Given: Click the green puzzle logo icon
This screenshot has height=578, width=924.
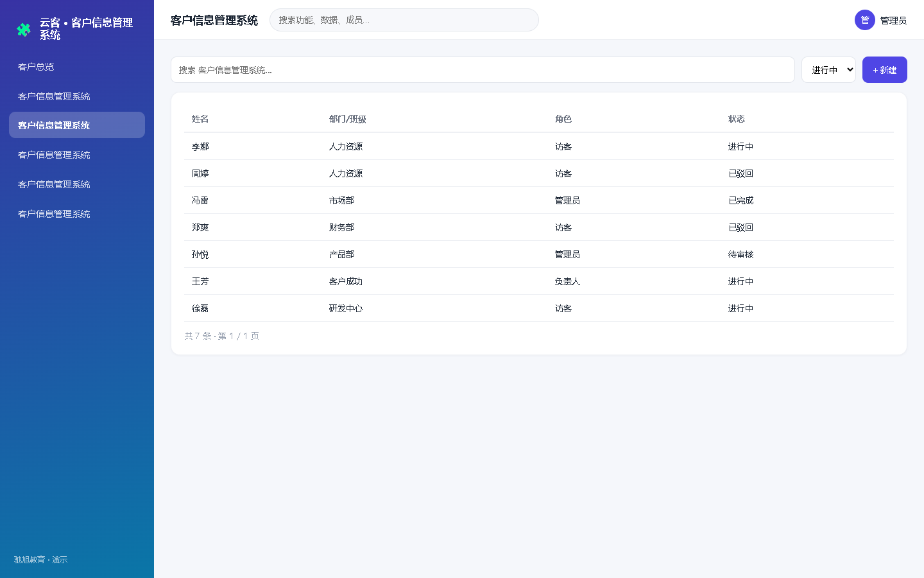Looking at the screenshot, I should [24, 30].
